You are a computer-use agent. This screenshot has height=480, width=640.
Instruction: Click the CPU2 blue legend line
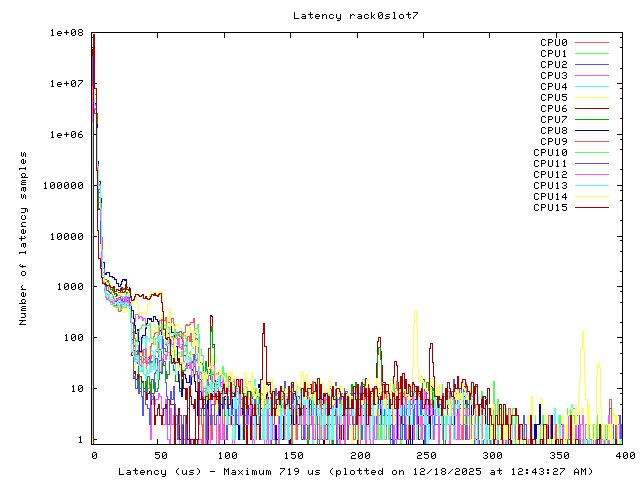592,65
